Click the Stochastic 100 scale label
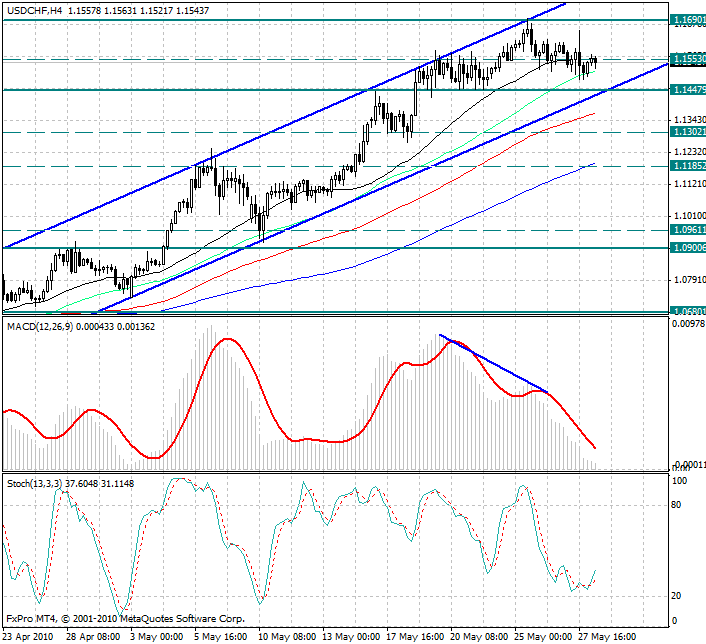The height and width of the screenshot is (644, 706). (x=679, y=481)
